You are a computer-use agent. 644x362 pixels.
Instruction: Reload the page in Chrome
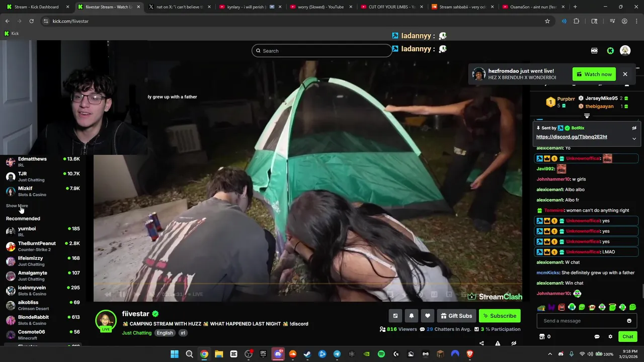click(31, 21)
